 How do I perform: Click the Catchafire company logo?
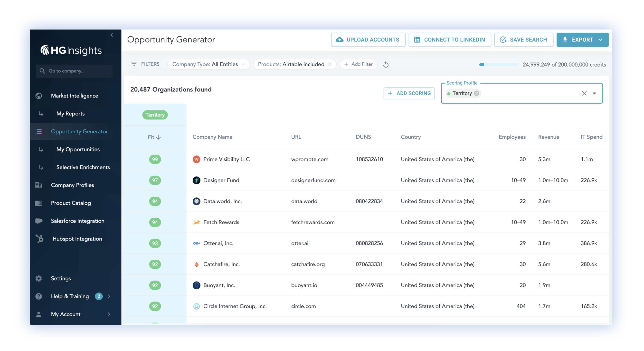197,264
